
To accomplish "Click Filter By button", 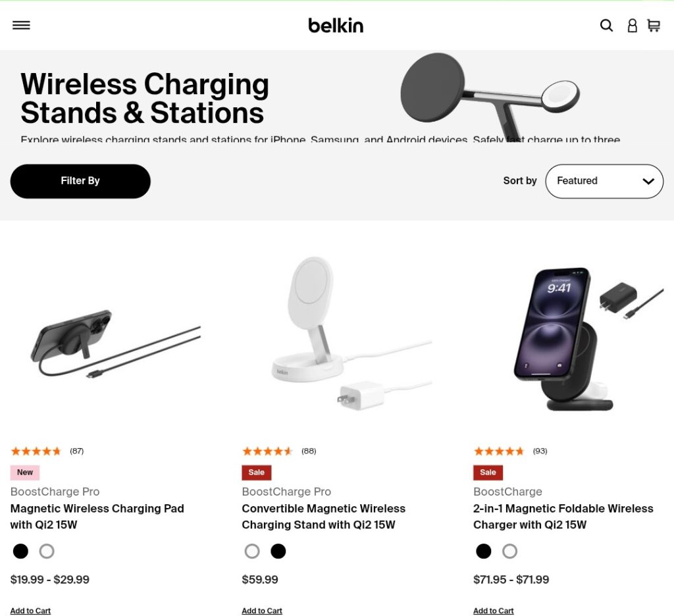I will click(x=80, y=181).
